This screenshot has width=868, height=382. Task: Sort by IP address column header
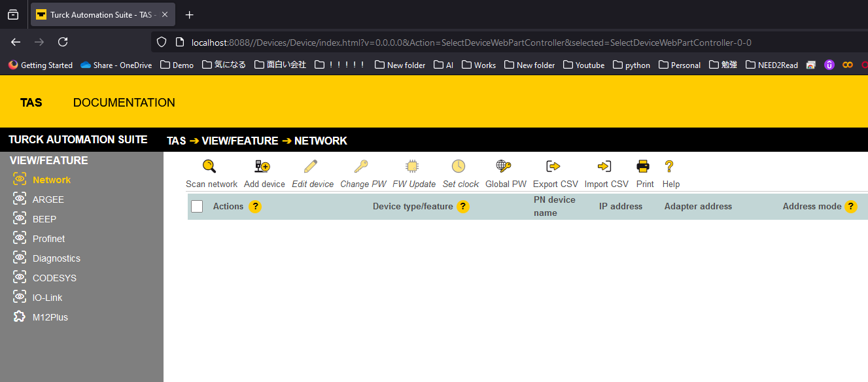pyautogui.click(x=621, y=206)
